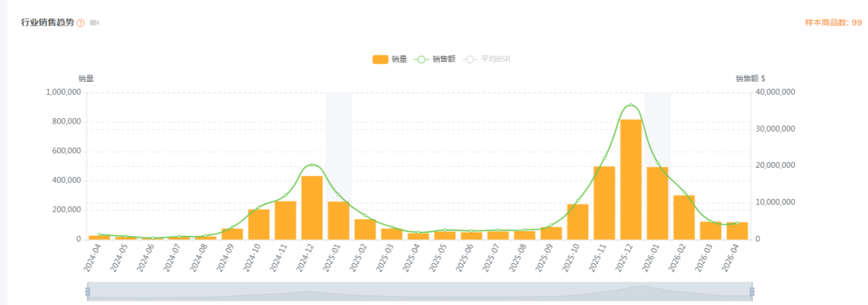Viewport: 868px width, 305px height.
Task: Select the 2025-10 sales bar
Action: [577, 222]
